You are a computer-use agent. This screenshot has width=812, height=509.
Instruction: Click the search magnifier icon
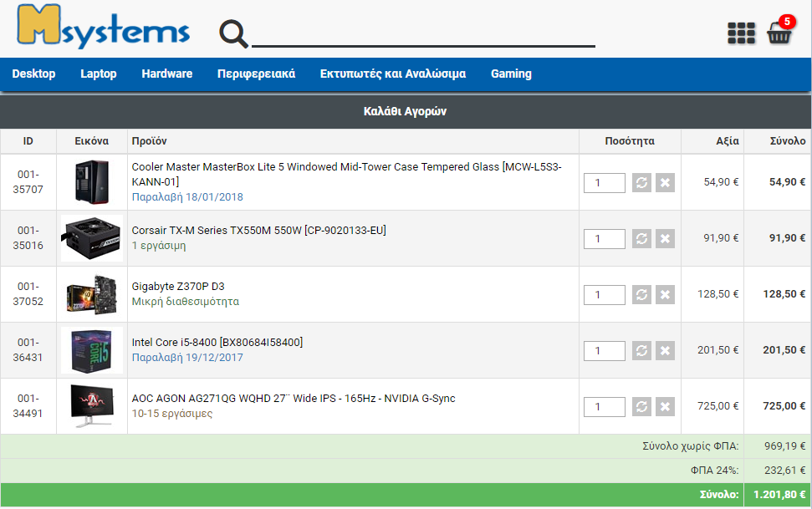click(233, 33)
